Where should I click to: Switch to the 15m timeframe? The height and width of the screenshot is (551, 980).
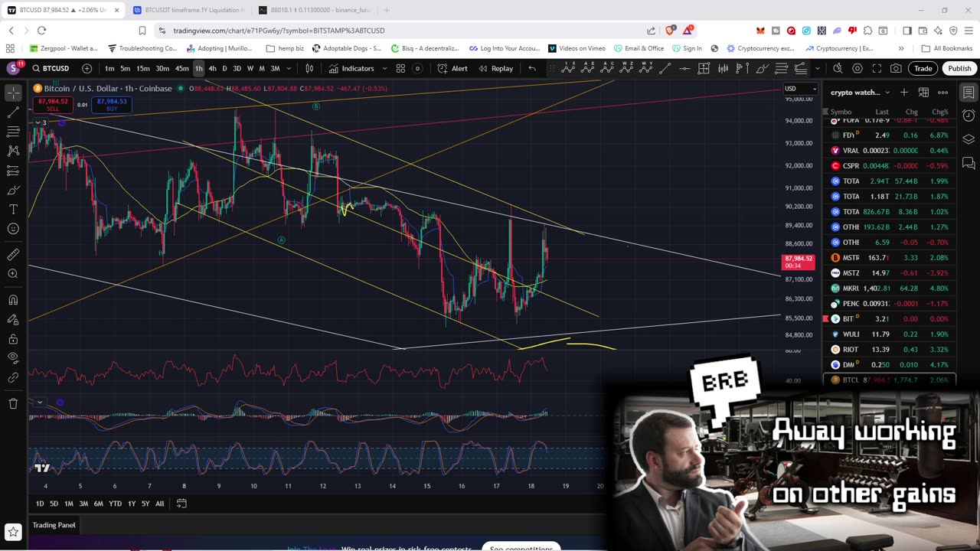pos(143,68)
